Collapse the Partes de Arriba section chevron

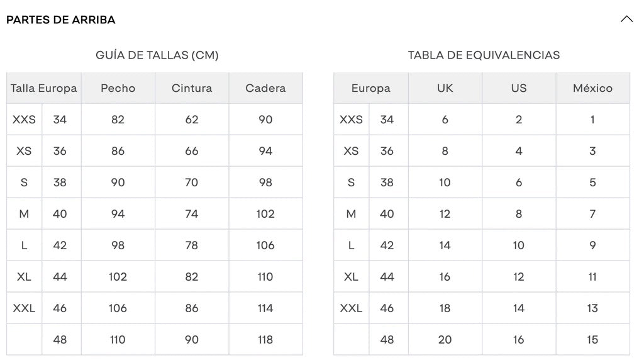[626, 19]
